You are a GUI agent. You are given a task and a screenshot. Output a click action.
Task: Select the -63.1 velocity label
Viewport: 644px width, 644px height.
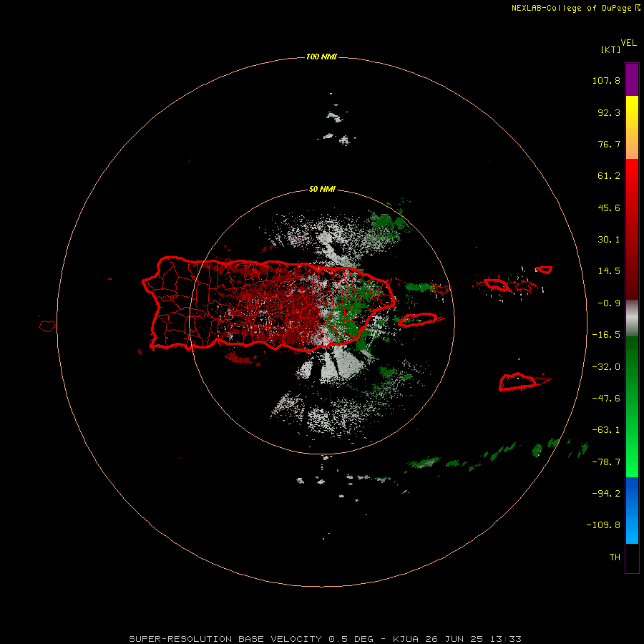point(606,430)
